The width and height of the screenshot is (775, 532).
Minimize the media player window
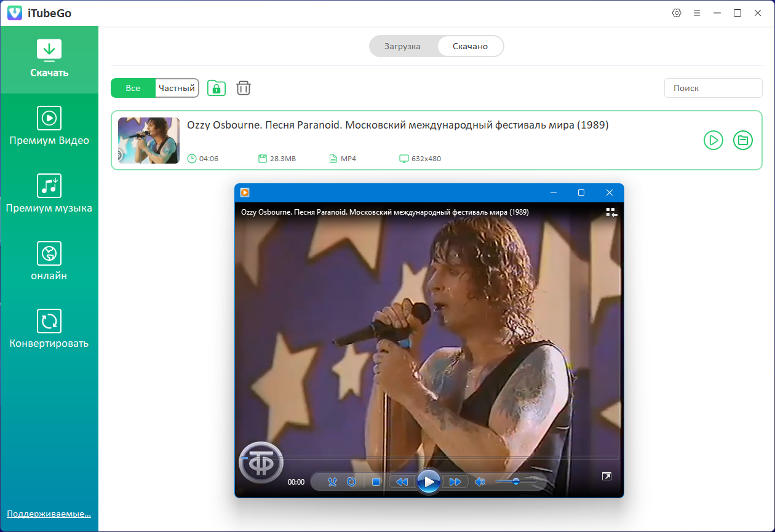click(553, 193)
